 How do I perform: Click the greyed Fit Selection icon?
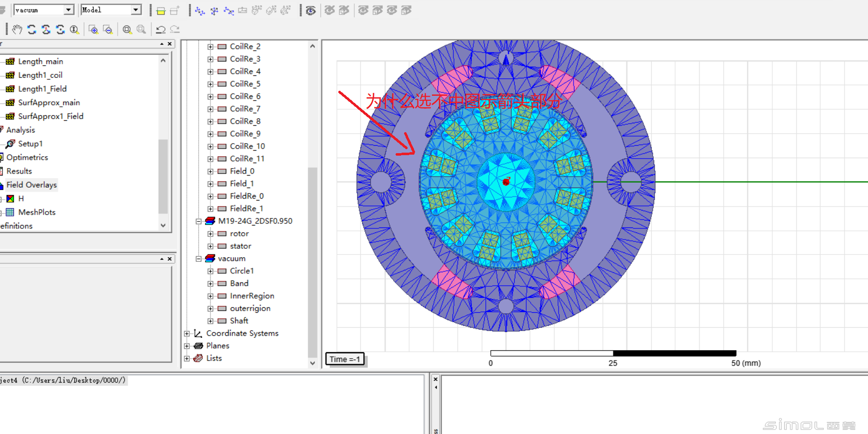[x=142, y=29]
